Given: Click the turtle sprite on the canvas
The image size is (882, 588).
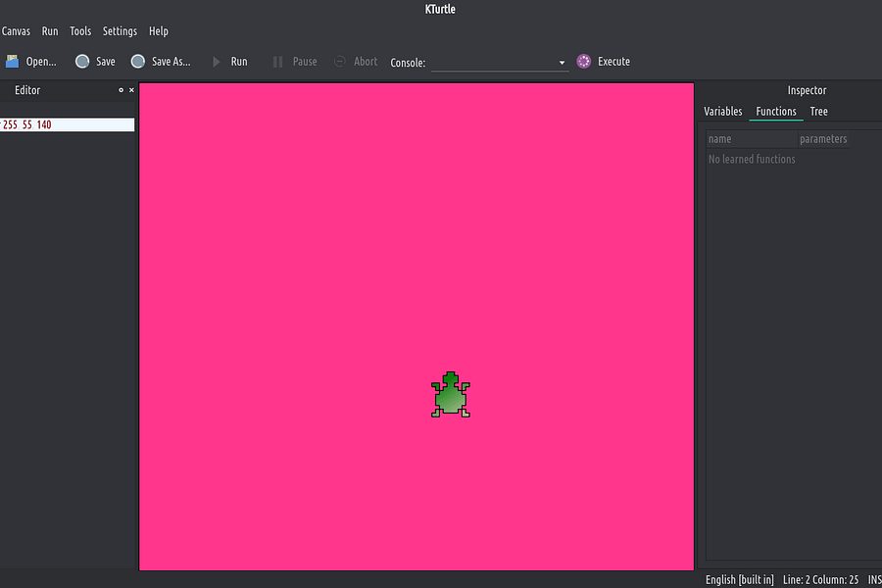Looking at the screenshot, I should tap(450, 395).
